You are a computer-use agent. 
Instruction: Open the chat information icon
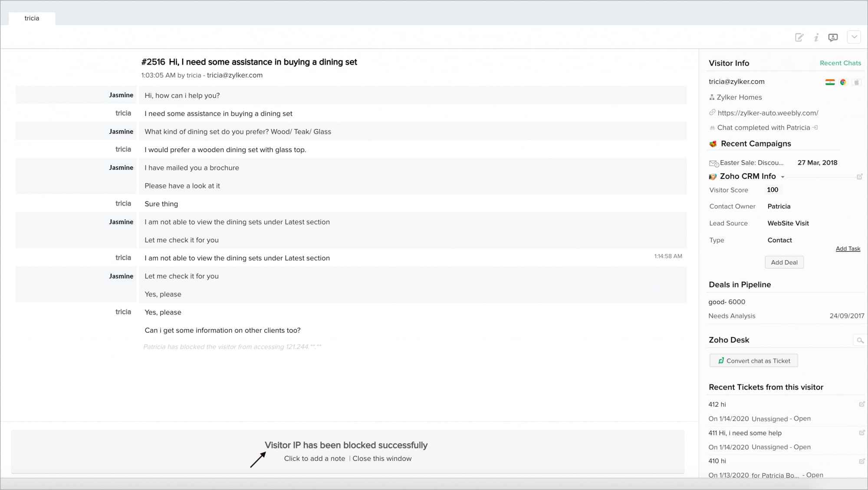click(816, 37)
